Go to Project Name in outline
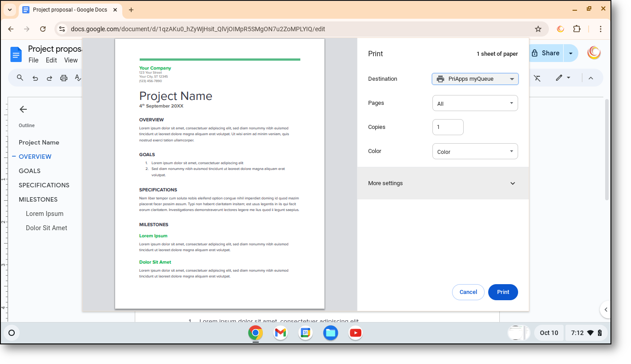The image size is (631, 364). [39, 142]
